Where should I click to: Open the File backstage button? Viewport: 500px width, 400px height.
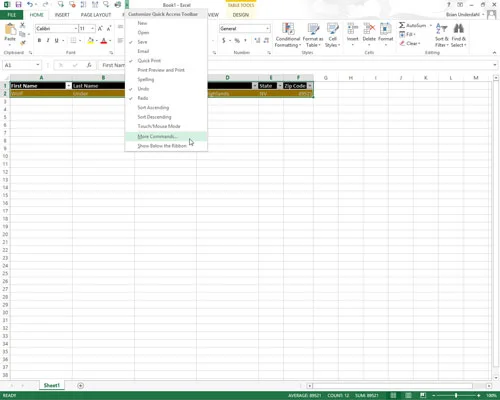12,15
